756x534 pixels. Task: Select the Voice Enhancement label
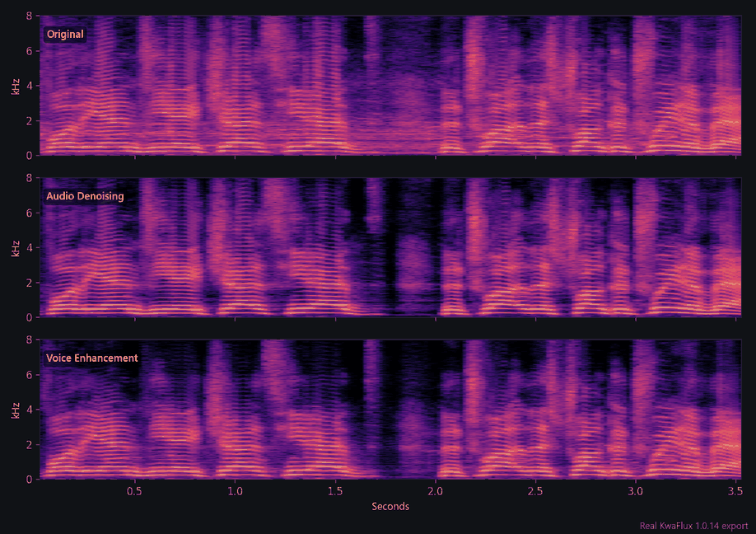click(x=92, y=358)
